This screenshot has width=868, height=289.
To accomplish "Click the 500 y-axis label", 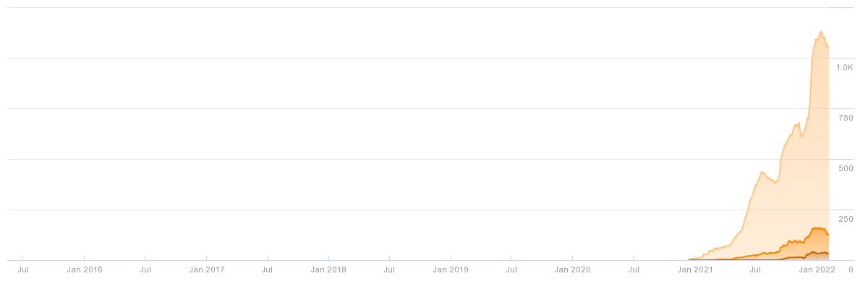I will pyautogui.click(x=846, y=168).
